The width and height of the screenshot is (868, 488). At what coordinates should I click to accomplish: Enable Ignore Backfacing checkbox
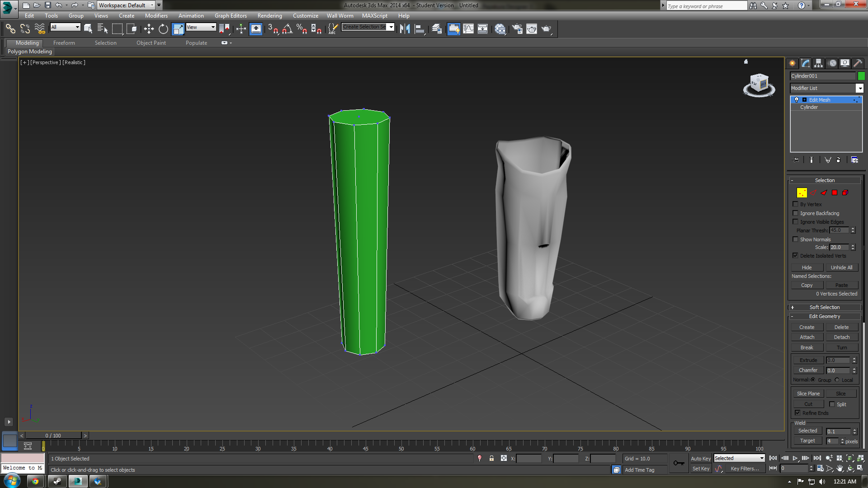tap(796, 213)
